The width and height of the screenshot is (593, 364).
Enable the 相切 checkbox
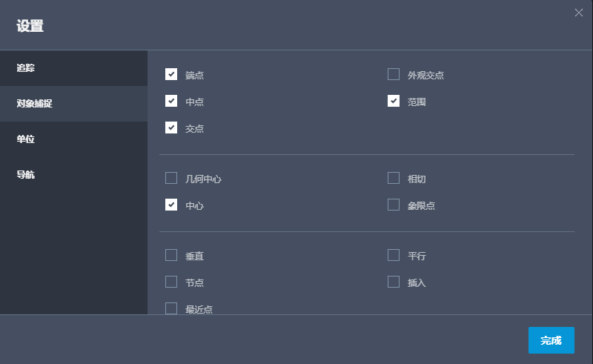tap(394, 178)
